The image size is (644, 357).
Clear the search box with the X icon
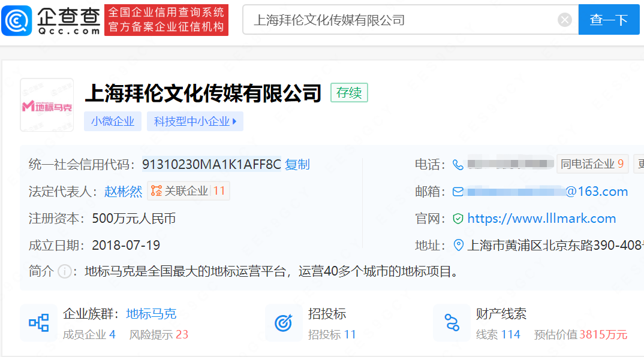point(565,20)
